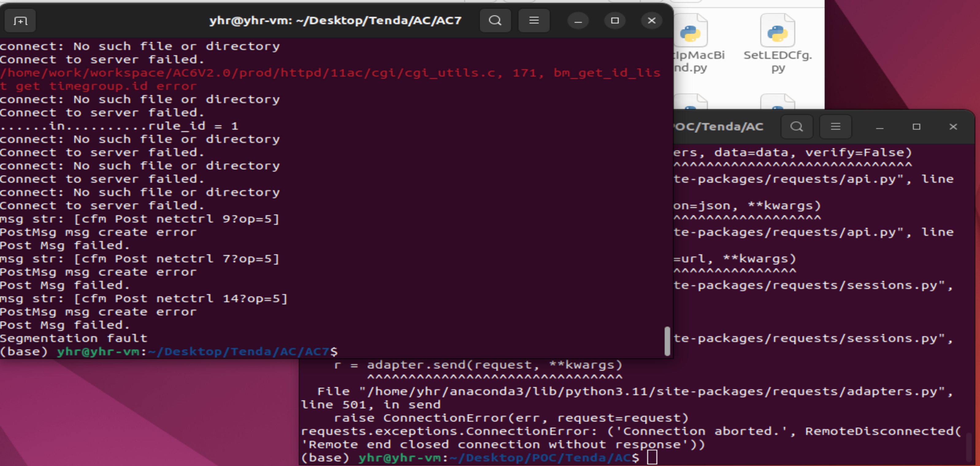Close the POC/Tenda/AC terminal window

coord(953,127)
